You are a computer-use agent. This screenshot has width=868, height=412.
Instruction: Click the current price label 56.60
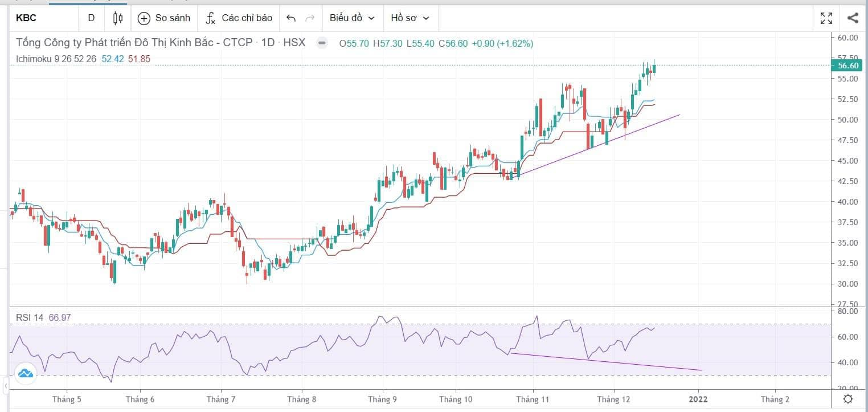point(848,66)
